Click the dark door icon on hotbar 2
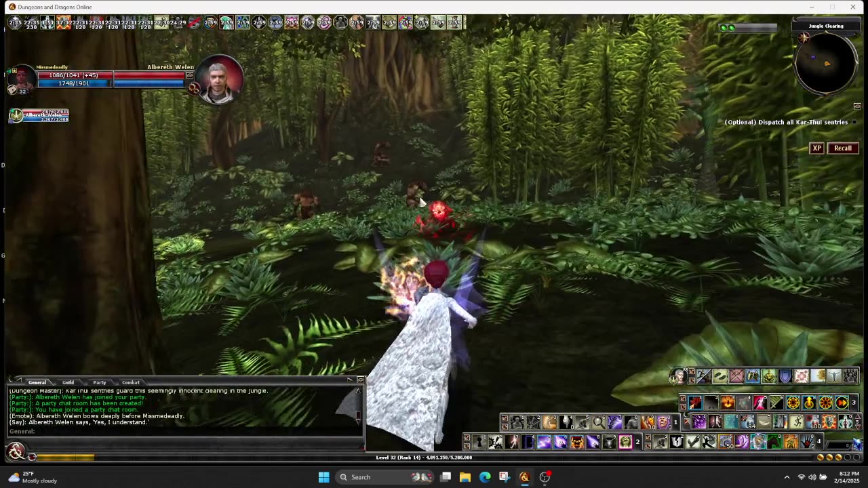 point(528,442)
